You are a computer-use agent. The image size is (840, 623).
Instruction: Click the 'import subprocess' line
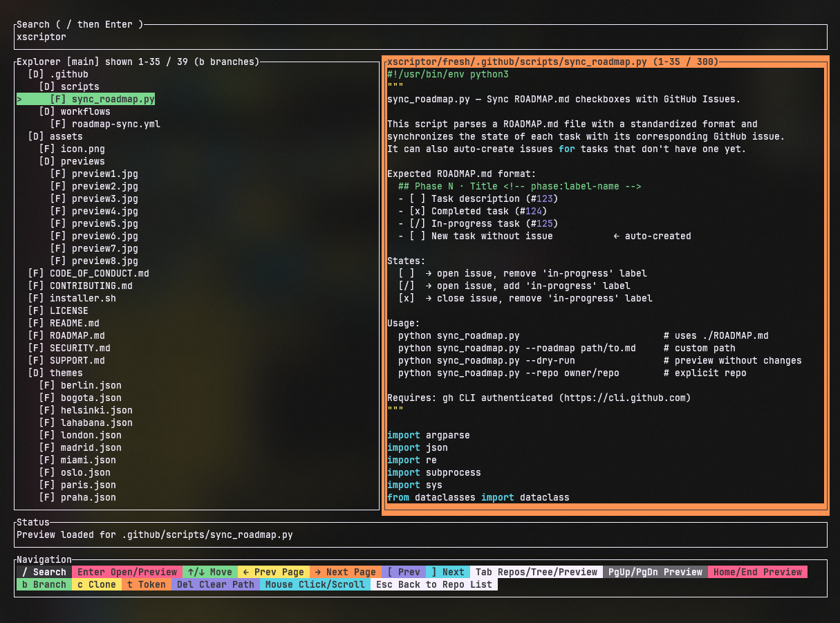point(434,472)
